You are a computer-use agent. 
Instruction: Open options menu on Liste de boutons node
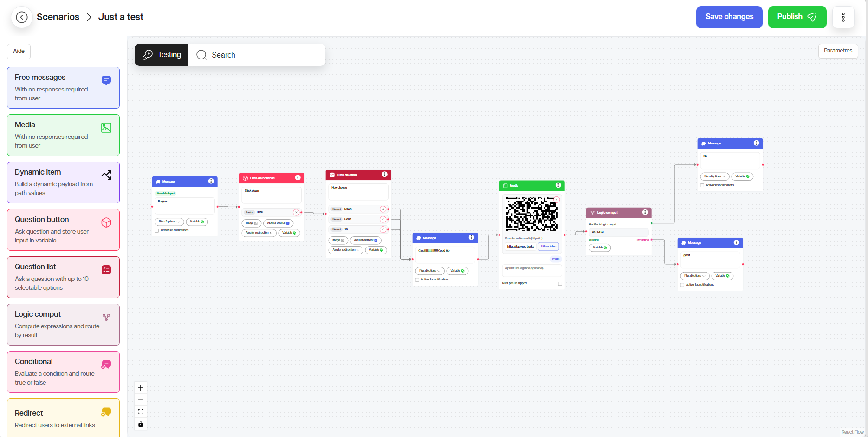click(298, 178)
